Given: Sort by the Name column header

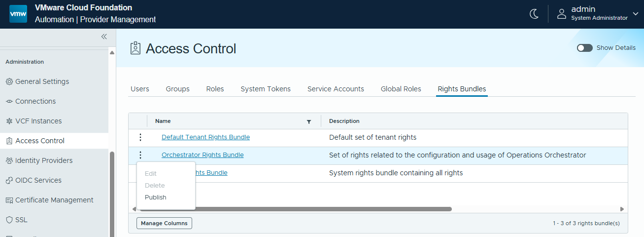Looking at the screenshot, I should (x=163, y=121).
